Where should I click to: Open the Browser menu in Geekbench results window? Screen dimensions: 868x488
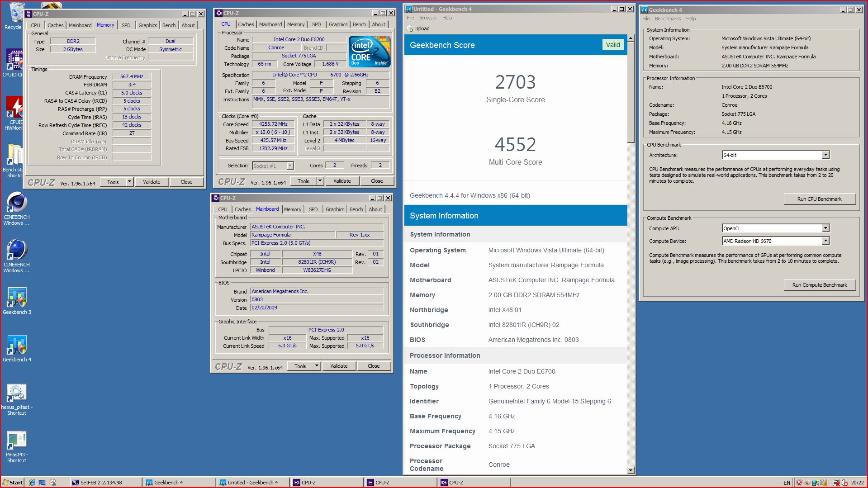(x=428, y=18)
